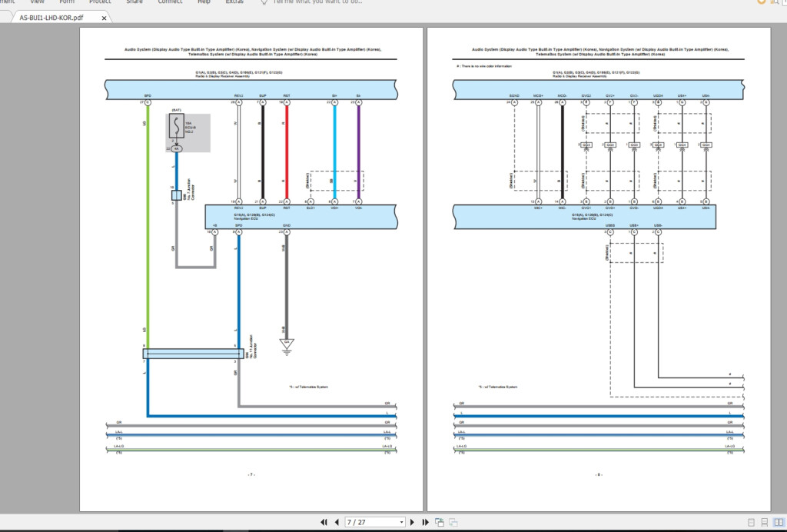The image size is (787, 532).
Task: Click the left page's title heading text
Action: (x=252, y=52)
